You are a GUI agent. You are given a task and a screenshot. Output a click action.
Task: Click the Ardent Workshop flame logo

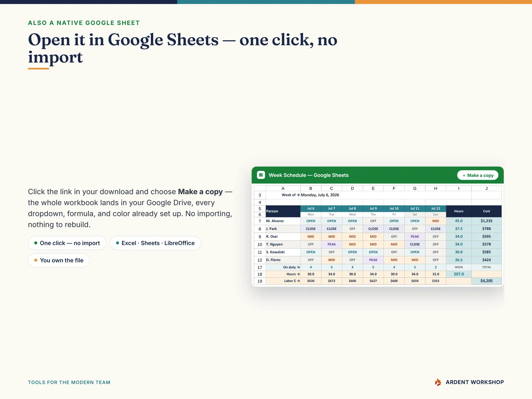click(438, 382)
